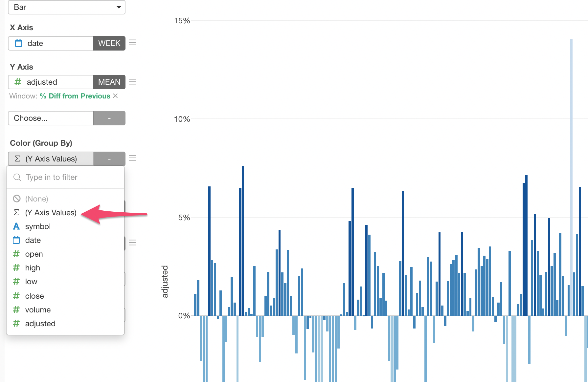
Task: Open the Choose... second Y Axis dropdown
Action: (51, 118)
